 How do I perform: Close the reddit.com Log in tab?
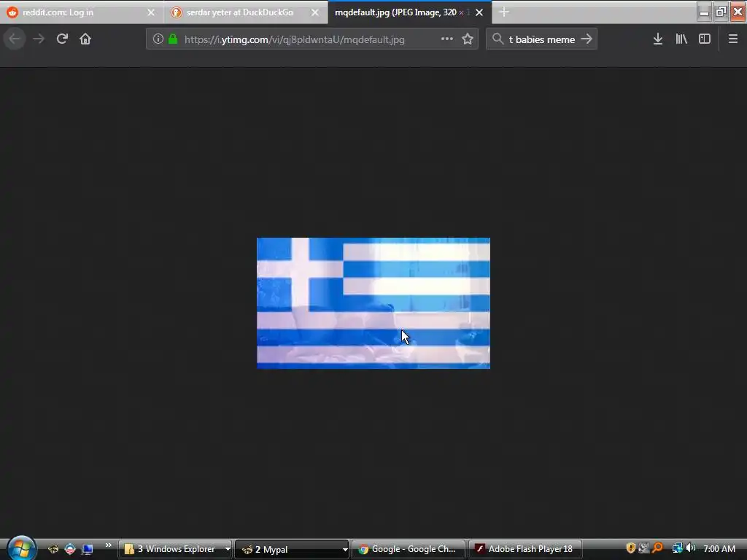coord(151,12)
